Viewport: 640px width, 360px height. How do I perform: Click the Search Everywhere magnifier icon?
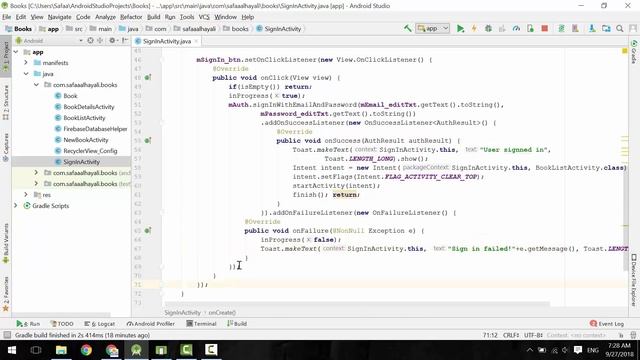(x=620, y=29)
